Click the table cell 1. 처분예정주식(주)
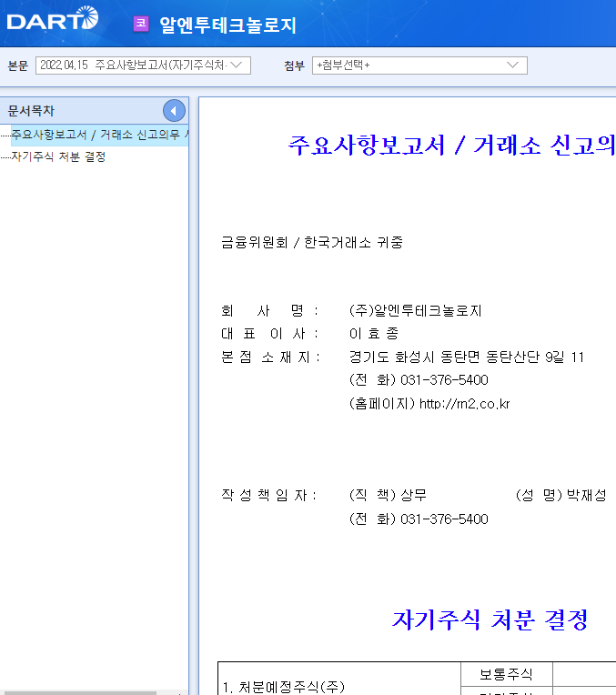The image size is (616, 695). tap(339, 679)
